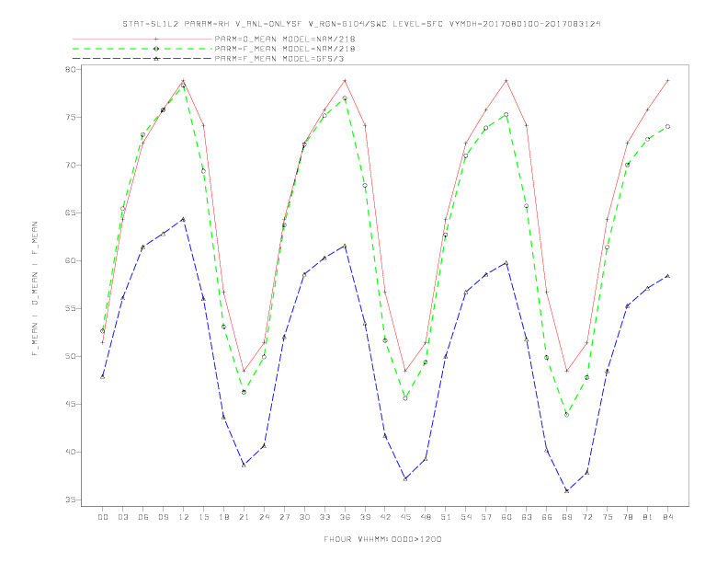Viewport: 728px width, 563px height.
Task: Click x-axis forecast hour label 42
Action: 385,517
